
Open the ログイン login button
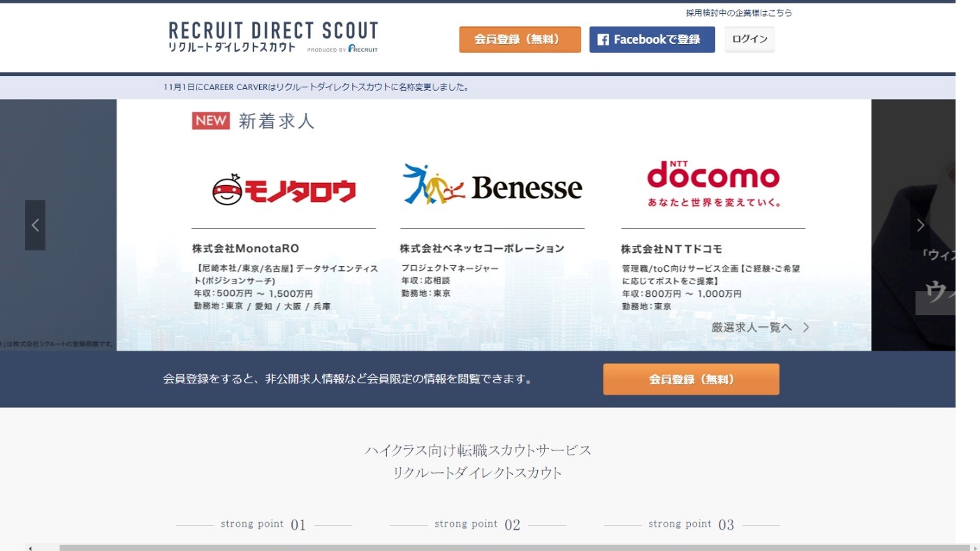[x=749, y=40]
